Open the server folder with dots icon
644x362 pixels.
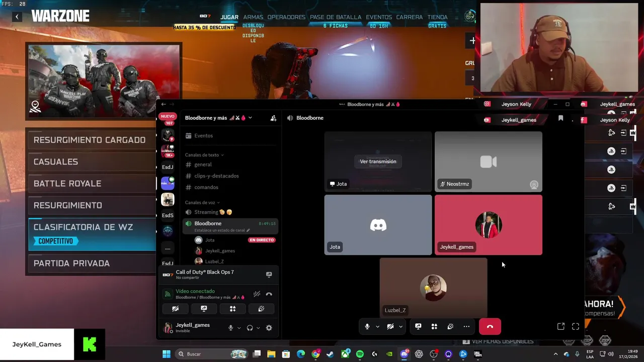click(x=168, y=248)
